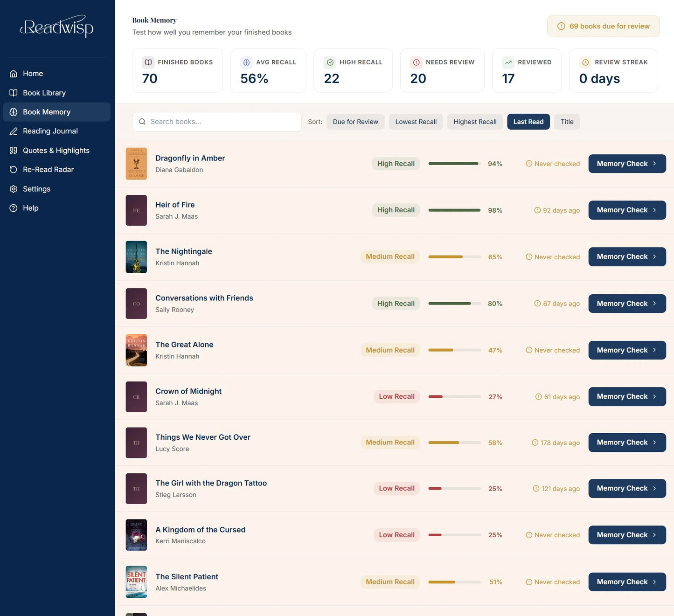Click the warning icon in 69 books due banner
The width and height of the screenshot is (674, 616).
561,26
